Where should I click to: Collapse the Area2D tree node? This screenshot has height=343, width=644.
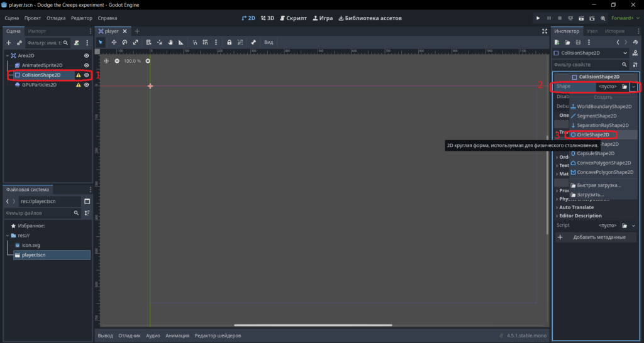point(7,55)
